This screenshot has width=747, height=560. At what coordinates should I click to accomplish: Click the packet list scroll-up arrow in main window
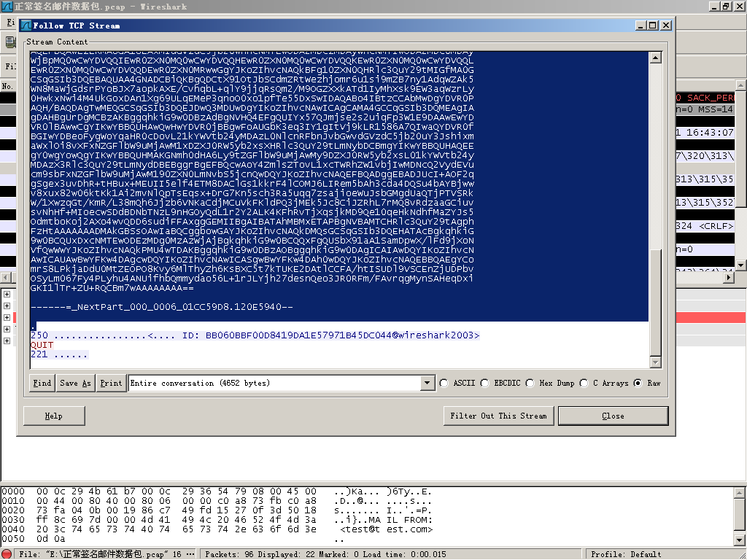point(741,86)
